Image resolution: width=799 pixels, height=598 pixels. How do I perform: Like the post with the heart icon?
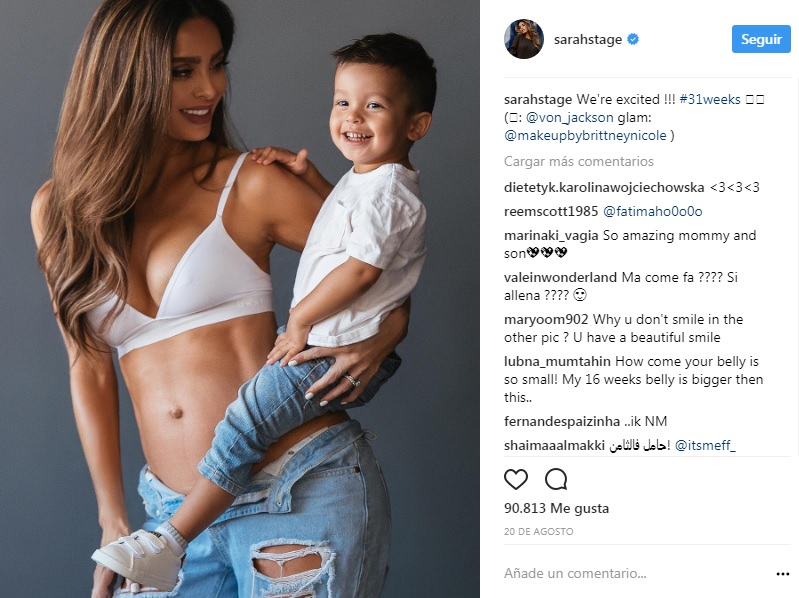pyautogui.click(x=516, y=479)
